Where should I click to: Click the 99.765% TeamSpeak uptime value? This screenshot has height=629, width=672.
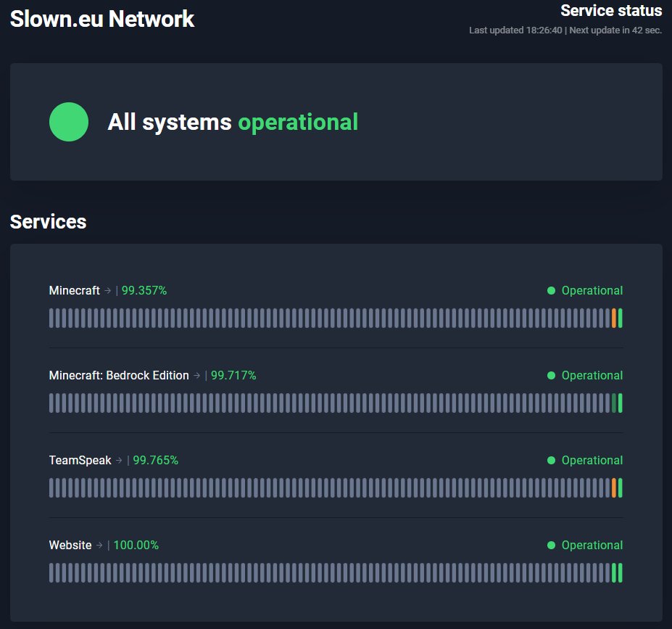coord(156,460)
